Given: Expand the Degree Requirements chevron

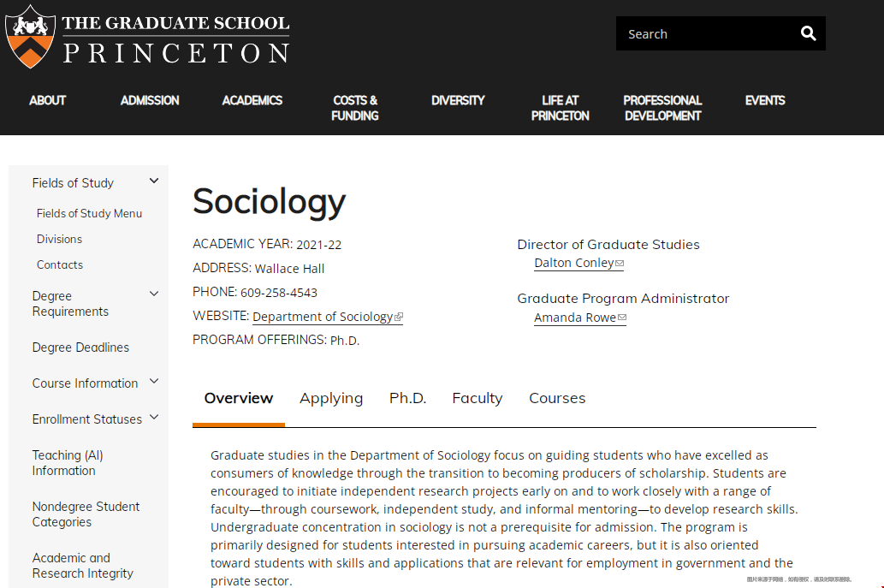Looking at the screenshot, I should (x=154, y=294).
